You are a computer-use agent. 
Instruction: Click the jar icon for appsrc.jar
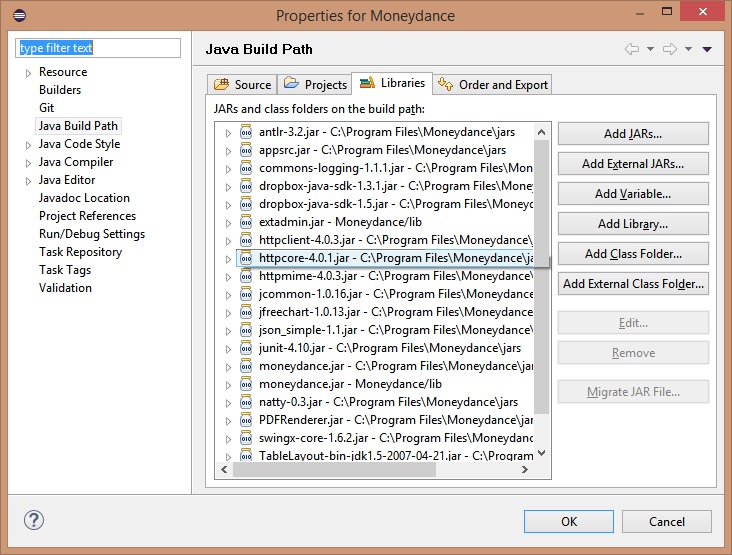246,150
